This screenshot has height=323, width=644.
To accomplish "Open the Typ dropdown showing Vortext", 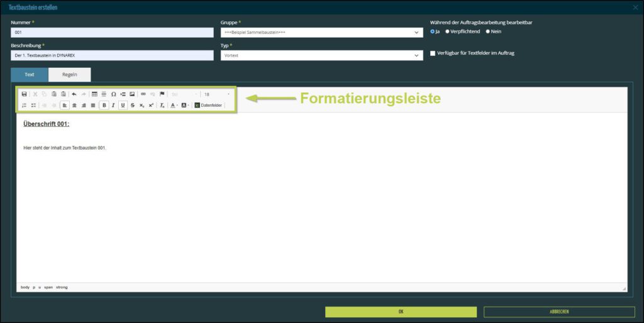I will (321, 56).
